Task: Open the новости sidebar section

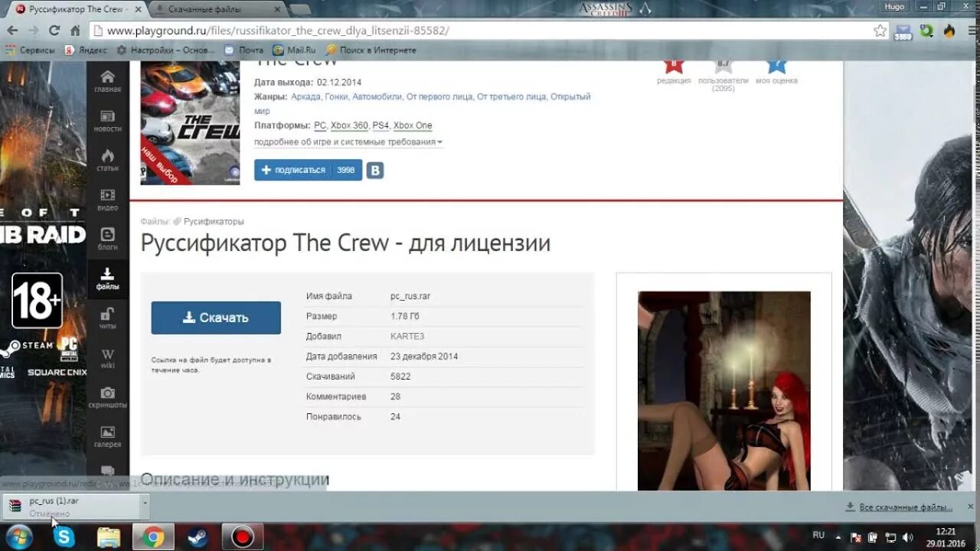Action: pyautogui.click(x=107, y=121)
